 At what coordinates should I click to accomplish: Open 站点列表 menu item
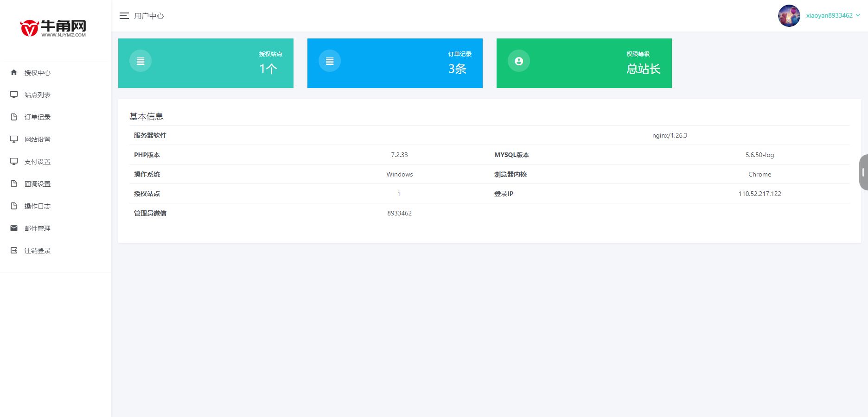(x=56, y=95)
